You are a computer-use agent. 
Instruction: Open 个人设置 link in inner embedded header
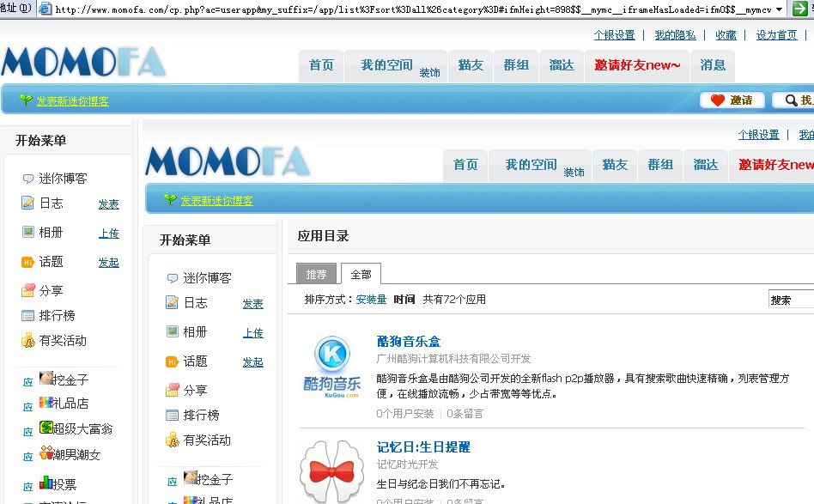click(758, 135)
